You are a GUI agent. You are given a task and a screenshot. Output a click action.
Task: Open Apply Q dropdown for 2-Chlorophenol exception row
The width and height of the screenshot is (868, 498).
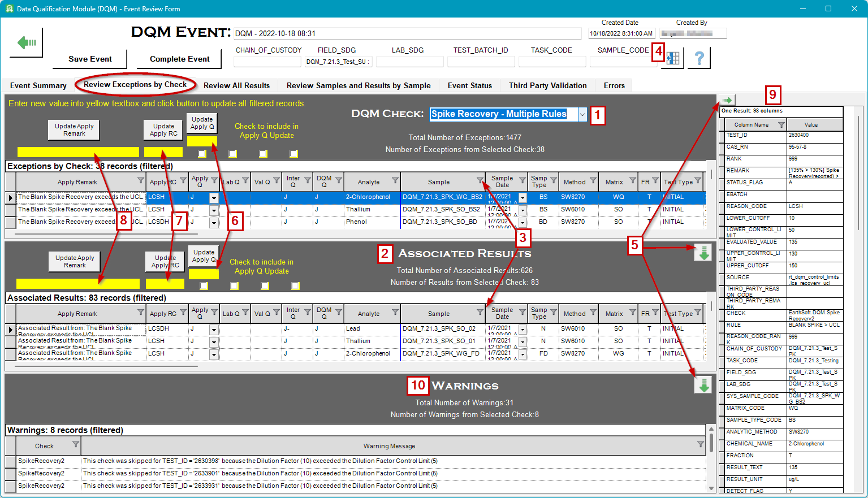tap(214, 198)
